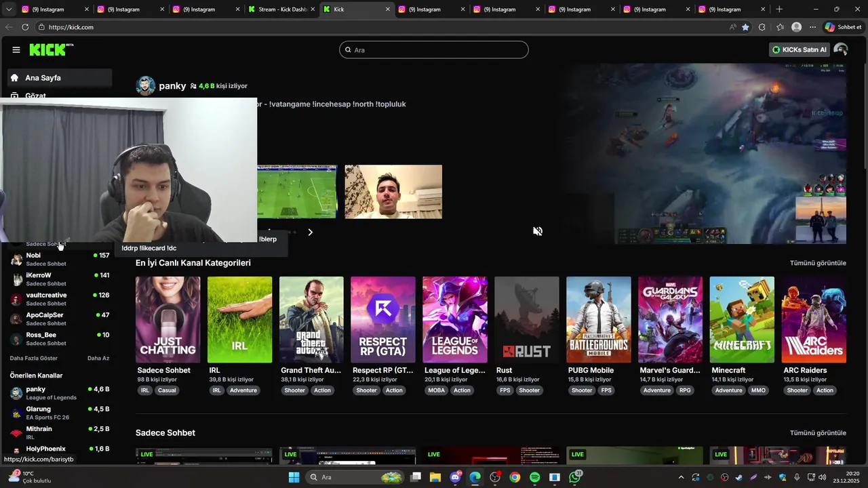Reload the page with browser refresh icon
Screen dimensions: 868x488
pos(25,27)
